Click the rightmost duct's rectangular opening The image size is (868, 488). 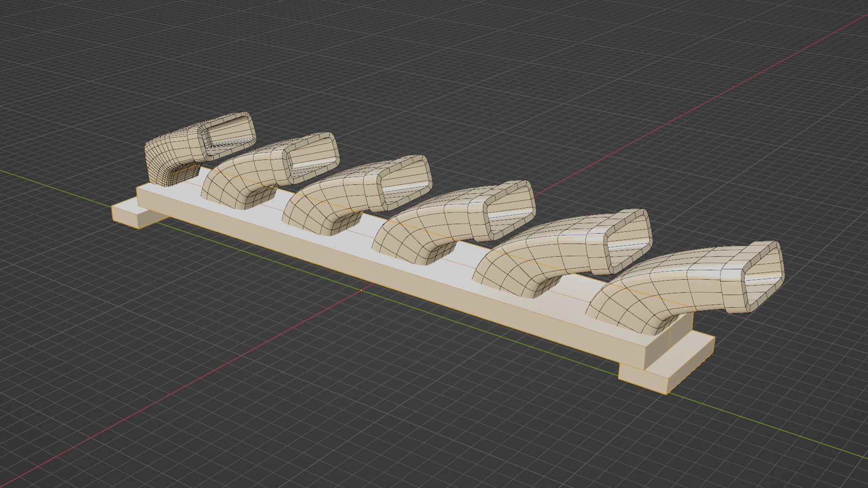coord(763,277)
